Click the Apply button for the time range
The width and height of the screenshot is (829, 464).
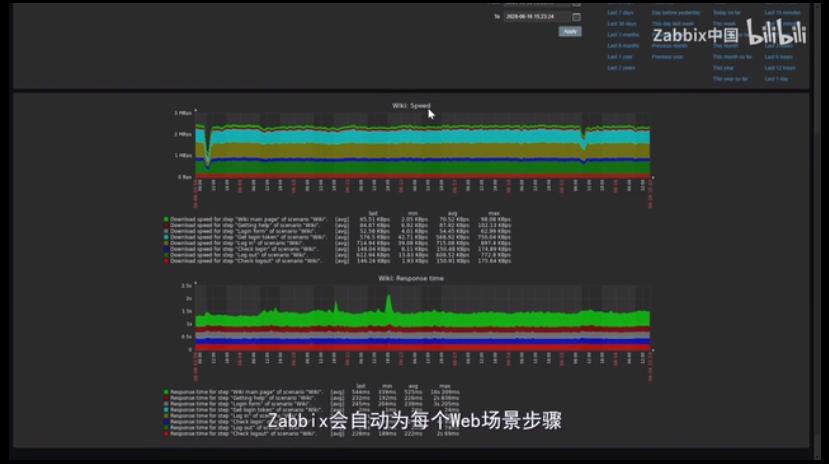coord(570,32)
